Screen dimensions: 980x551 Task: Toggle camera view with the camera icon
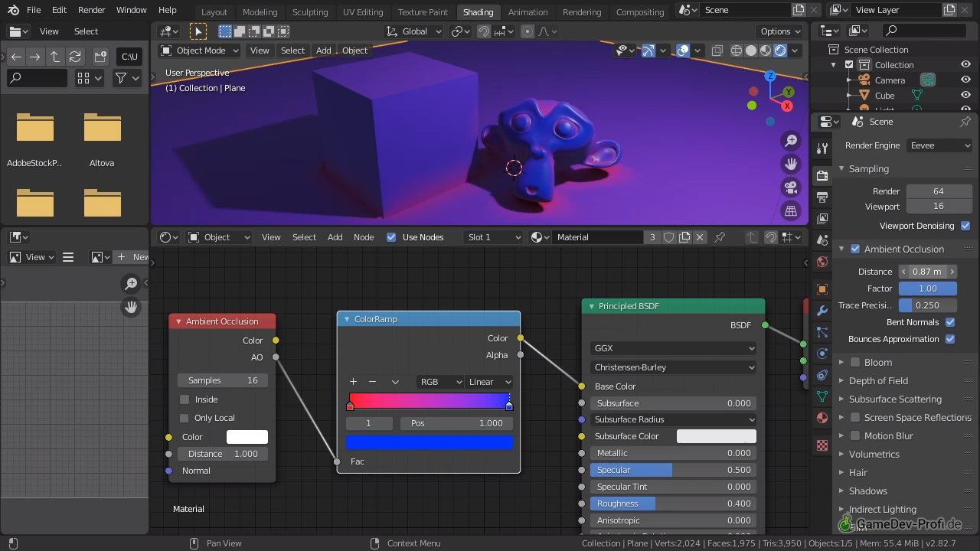(x=791, y=187)
